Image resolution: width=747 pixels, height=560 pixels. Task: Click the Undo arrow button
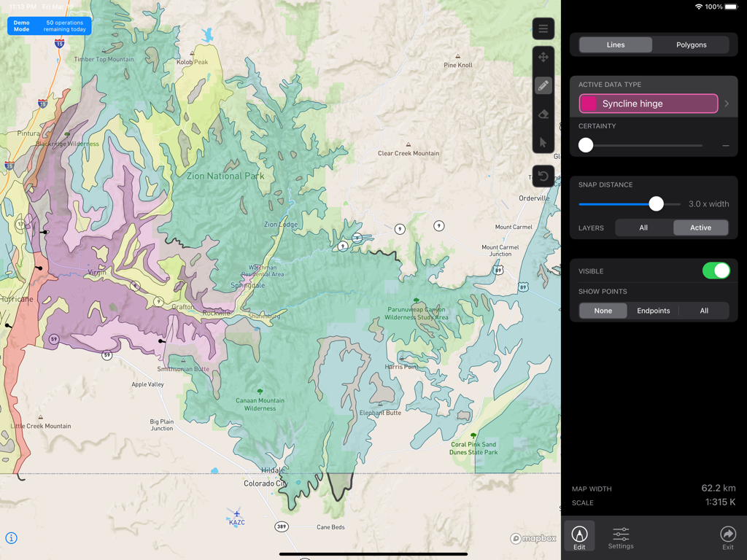[x=543, y=176]
